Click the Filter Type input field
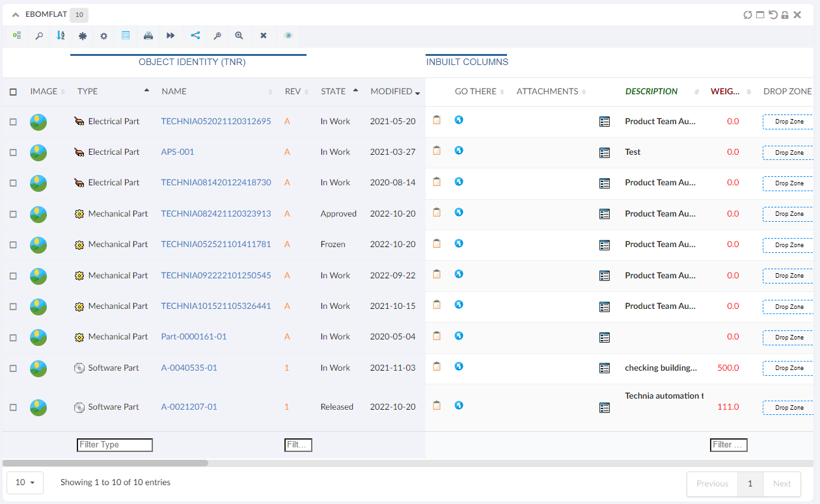820x504 pixels. (115, 445)
